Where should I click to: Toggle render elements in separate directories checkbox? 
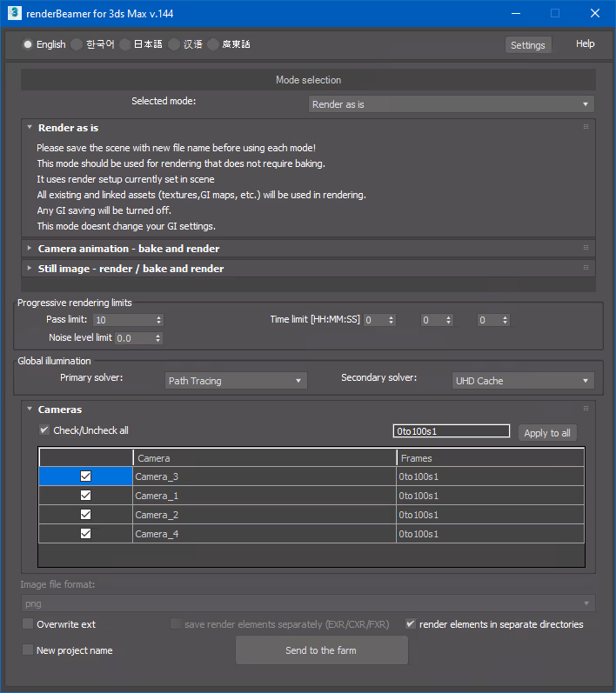[411, 623]
